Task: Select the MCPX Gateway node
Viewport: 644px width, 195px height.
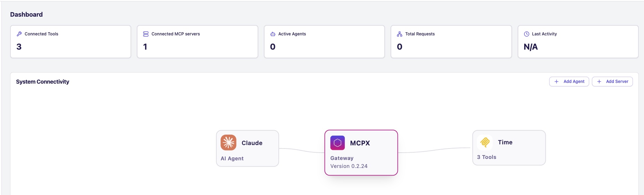Action: [x=361, y=153]
